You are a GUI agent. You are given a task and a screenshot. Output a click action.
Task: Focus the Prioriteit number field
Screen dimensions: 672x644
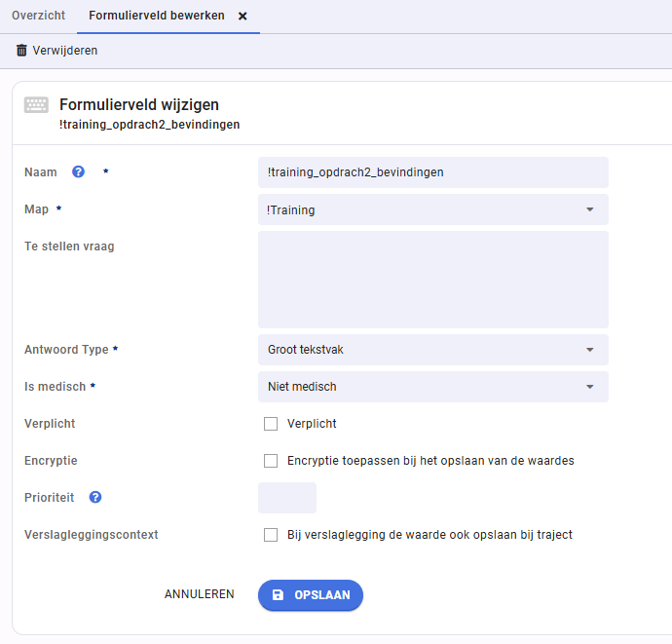click(287, 498)
